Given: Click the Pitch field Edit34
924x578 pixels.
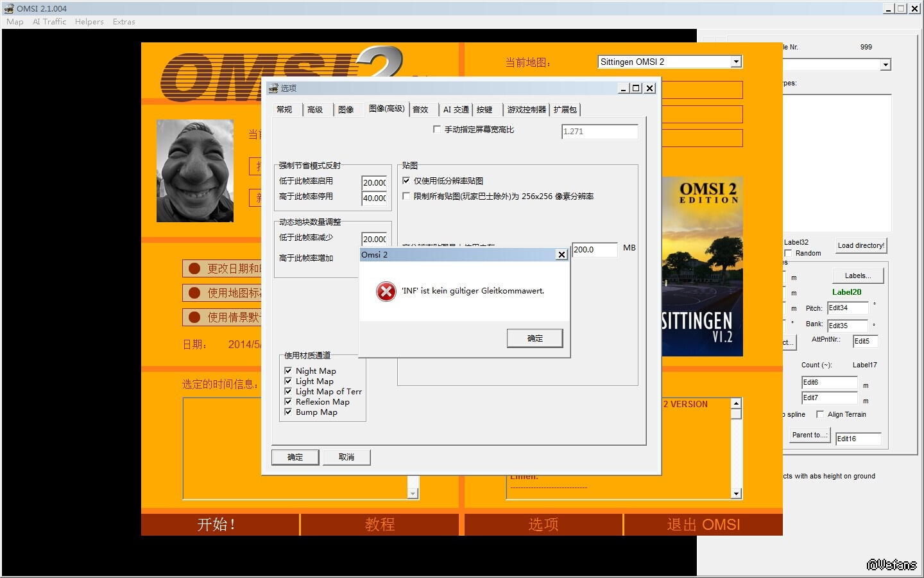Looking at the screenshot, I should point(848,309).
